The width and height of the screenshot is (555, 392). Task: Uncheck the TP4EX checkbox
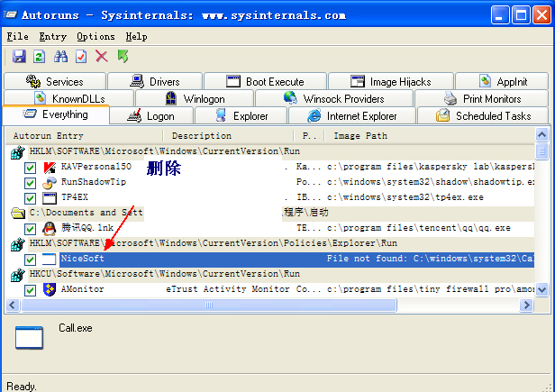[31, 198]
